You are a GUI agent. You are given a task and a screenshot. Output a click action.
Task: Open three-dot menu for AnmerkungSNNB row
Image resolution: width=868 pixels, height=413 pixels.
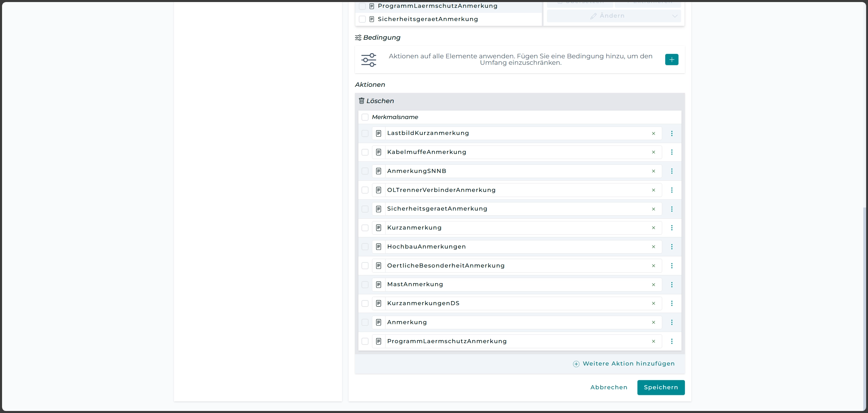[x=671, y=171]
